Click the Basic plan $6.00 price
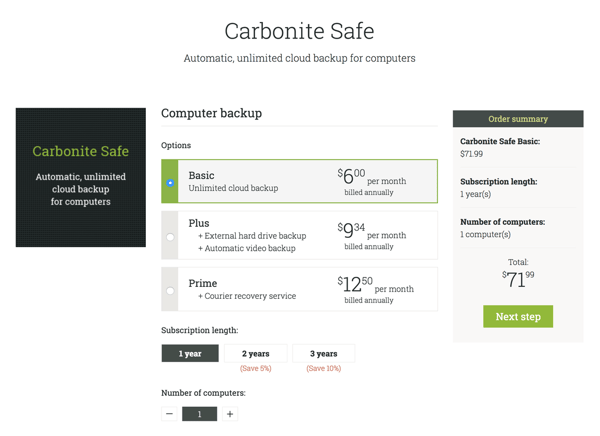 pos(351,176)
